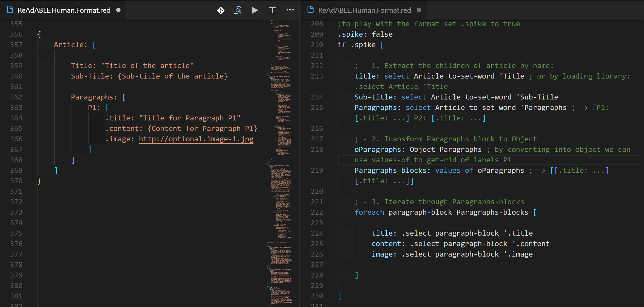Click line number 218 in the right editor
The height and width of the screenshot is (307, 644).
[317, 149]
